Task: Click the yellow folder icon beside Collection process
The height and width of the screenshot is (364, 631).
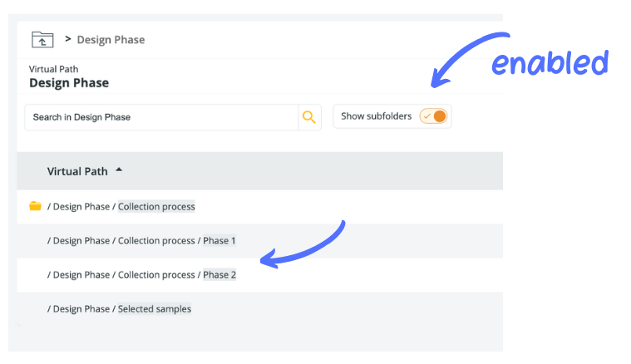Action: coord(35,206)
